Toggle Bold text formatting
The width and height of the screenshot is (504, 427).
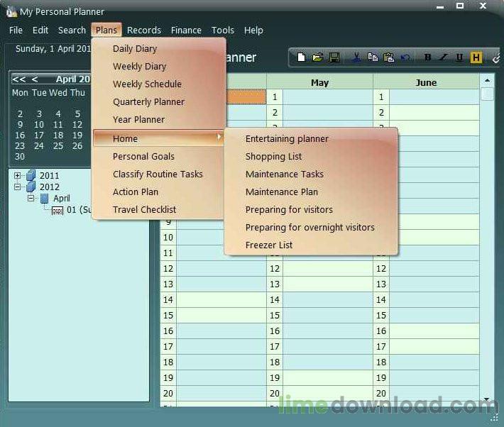pos(427,57)
